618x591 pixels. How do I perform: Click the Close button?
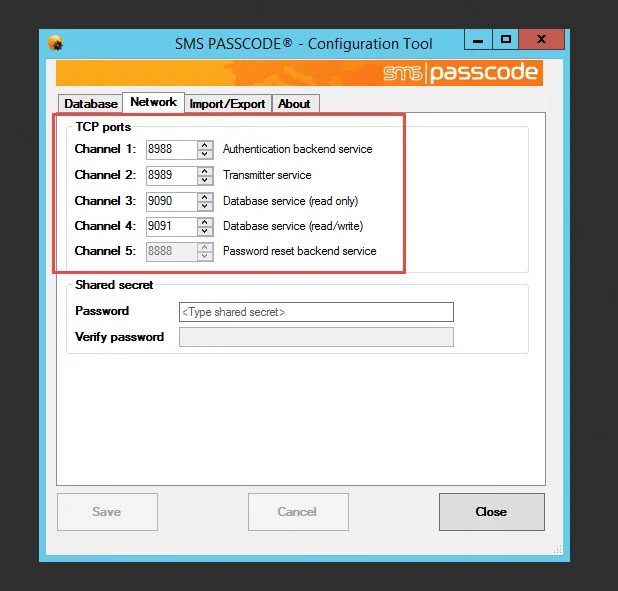point(491,512)
